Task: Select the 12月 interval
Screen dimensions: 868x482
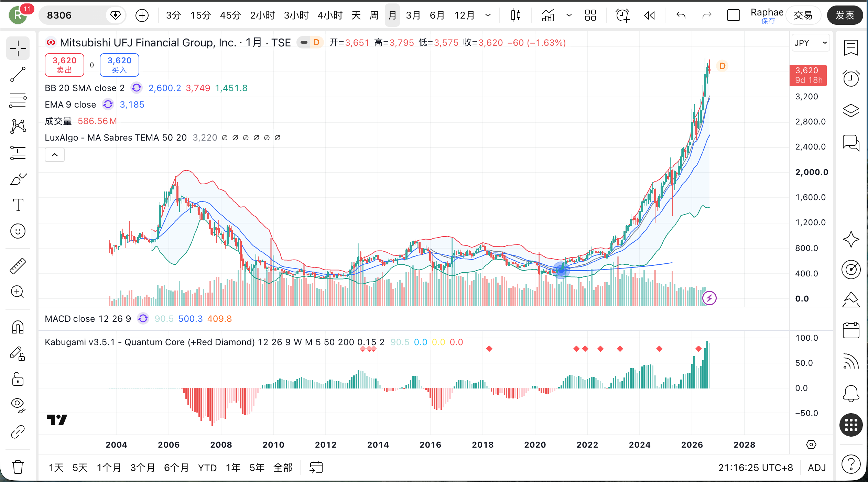Action: (464, 15)
